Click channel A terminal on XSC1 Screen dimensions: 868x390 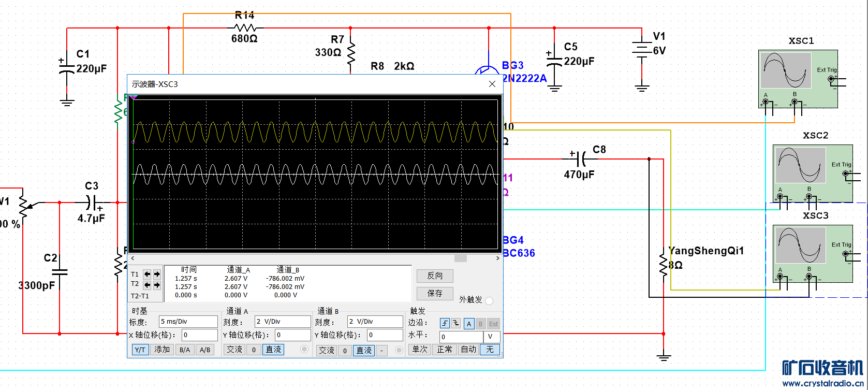click(x=765, y=103)
